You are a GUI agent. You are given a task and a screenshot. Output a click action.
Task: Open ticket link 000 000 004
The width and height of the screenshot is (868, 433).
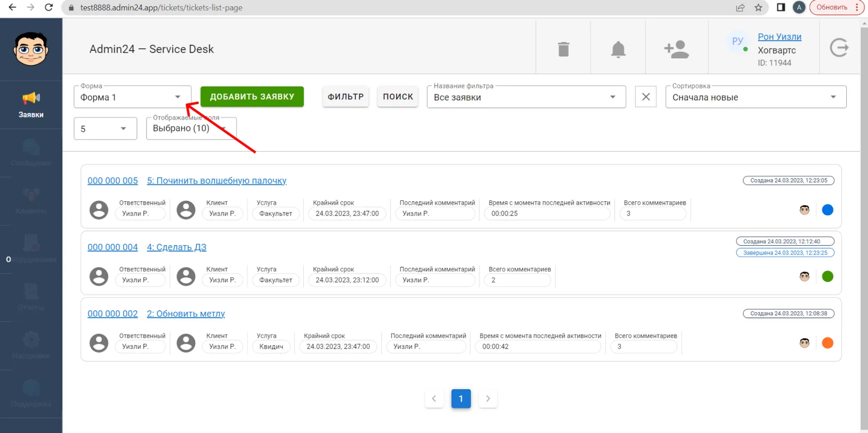(113, 247)
